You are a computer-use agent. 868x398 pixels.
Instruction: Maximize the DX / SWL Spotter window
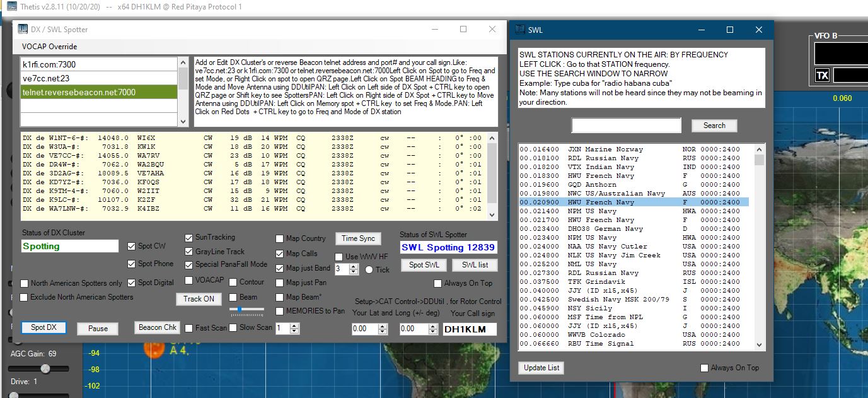(463, 29)
